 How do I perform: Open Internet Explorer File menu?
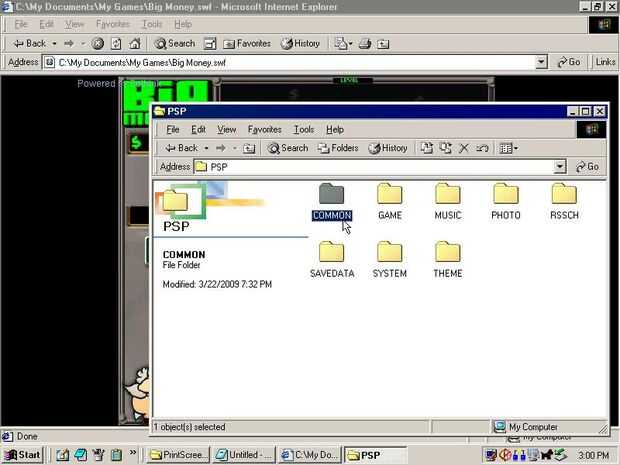21,25
